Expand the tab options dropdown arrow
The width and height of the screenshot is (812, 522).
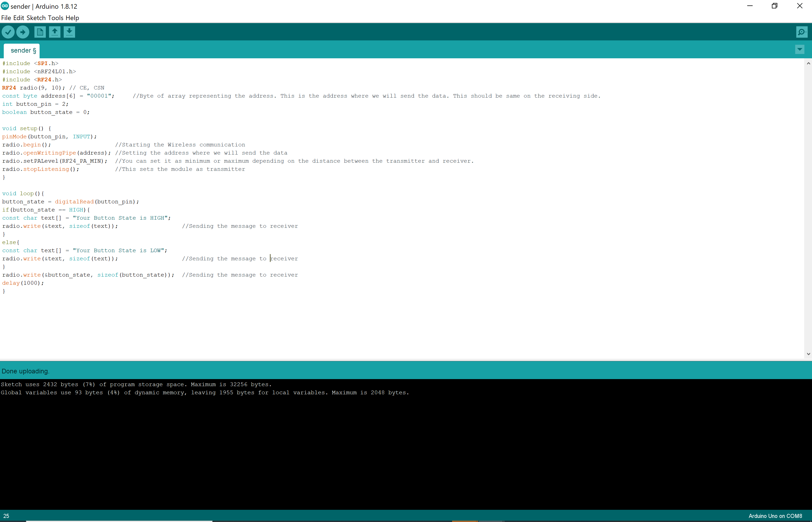pyautogui.click(x=800, y=49)
